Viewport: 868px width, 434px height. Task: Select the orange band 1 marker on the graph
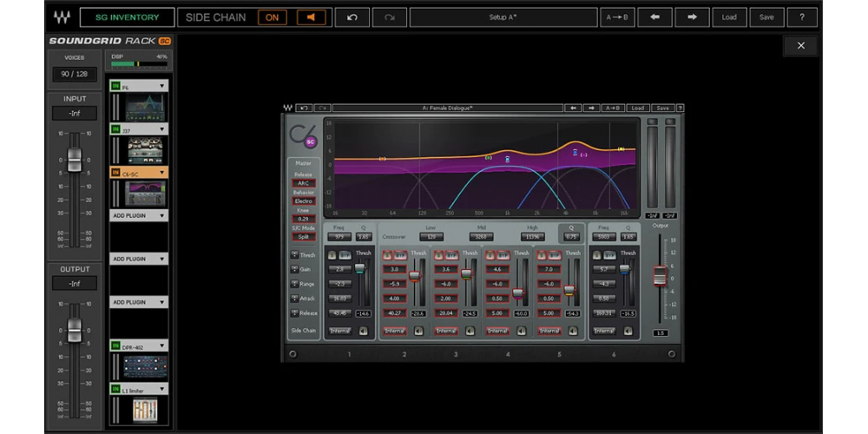[x=382, y=159]
